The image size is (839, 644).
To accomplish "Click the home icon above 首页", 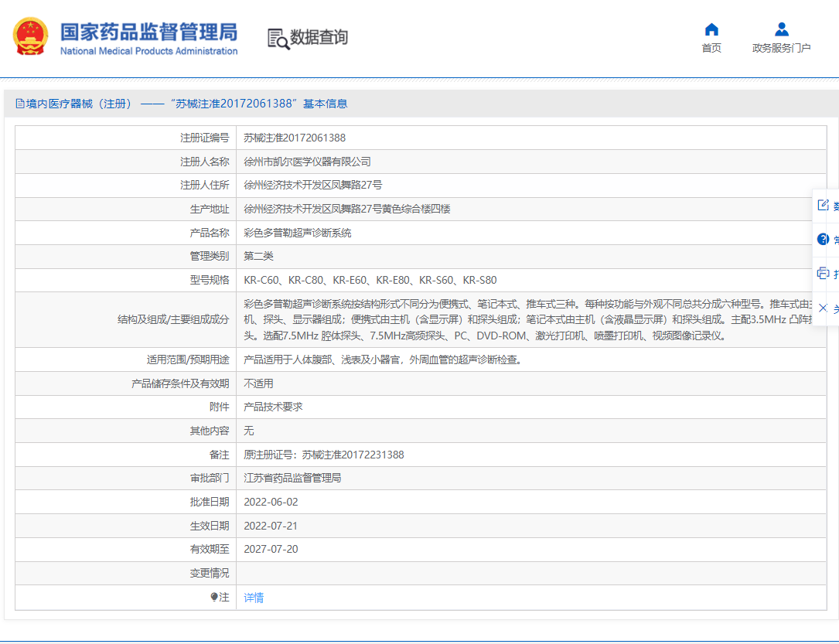I will tap(711, 29).
